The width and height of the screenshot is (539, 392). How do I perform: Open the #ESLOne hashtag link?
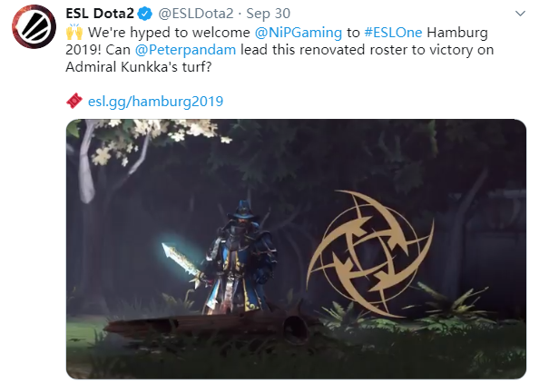coord(393,33)
